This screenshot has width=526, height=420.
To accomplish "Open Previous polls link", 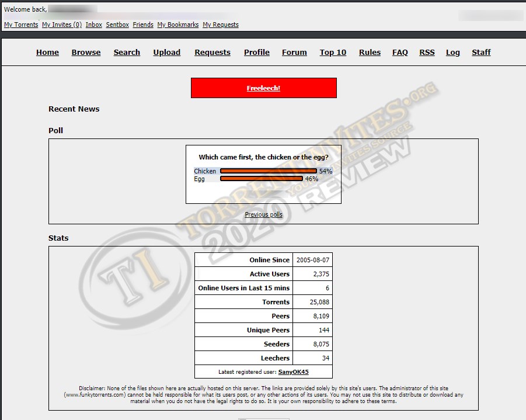I will coord(263,214).
